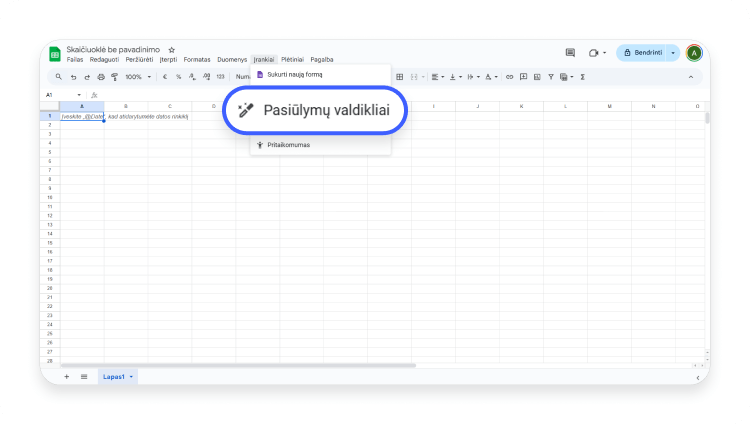This screenshot has width=750, height=425.
Task: Insert a link with the chain icon
Action: [509, 77]
